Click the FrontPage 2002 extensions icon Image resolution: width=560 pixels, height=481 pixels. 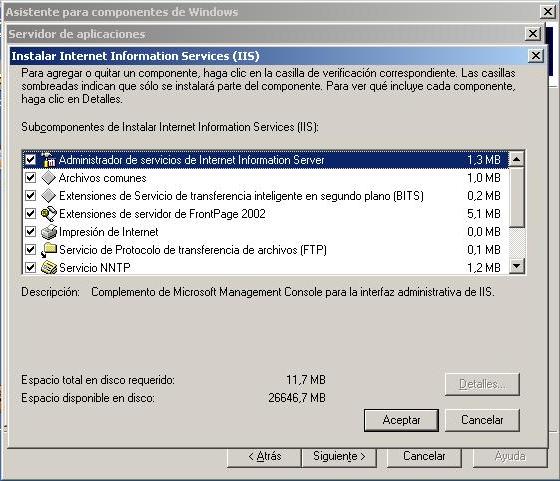point(49,214)
